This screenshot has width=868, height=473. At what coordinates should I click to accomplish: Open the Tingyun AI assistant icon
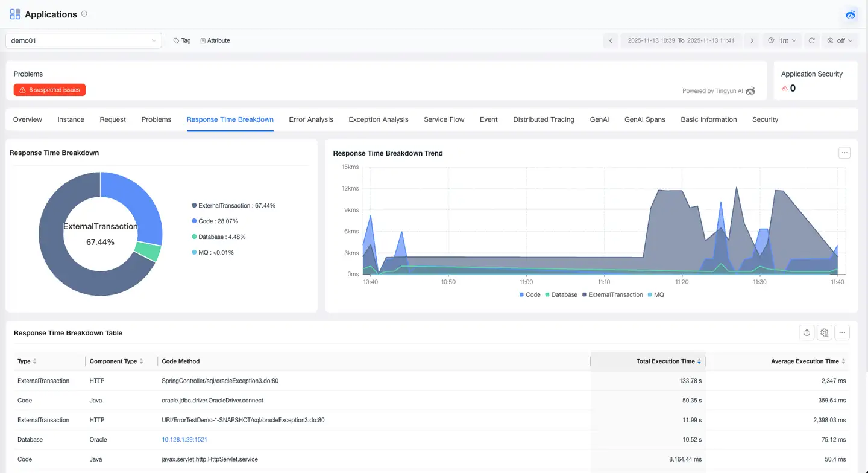[851, 14]
